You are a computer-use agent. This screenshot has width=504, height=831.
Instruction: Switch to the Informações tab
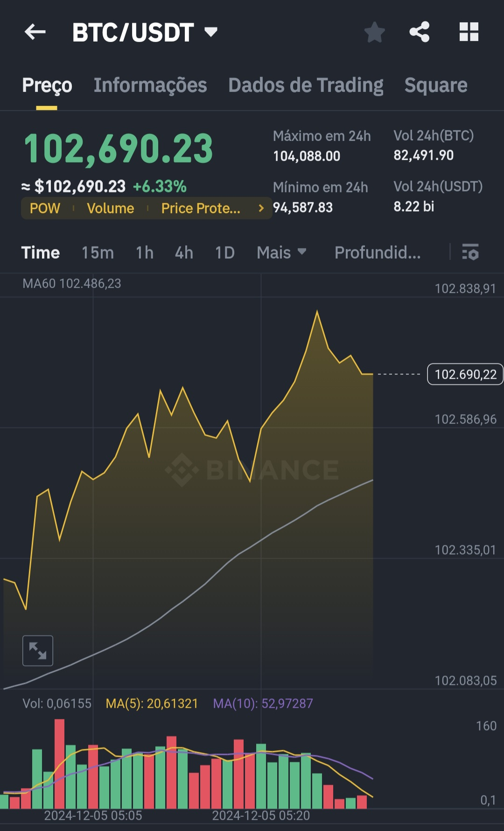click(x=150, y=85)
